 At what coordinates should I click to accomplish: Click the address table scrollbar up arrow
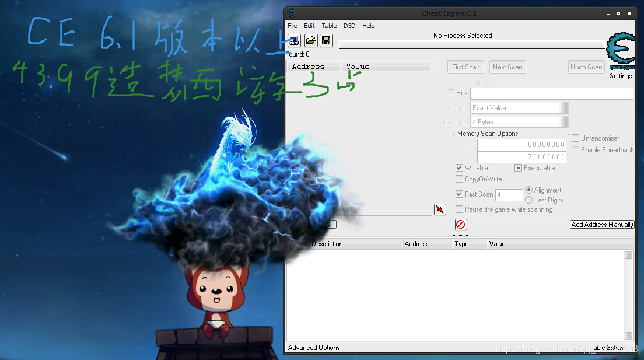[628, 255]
